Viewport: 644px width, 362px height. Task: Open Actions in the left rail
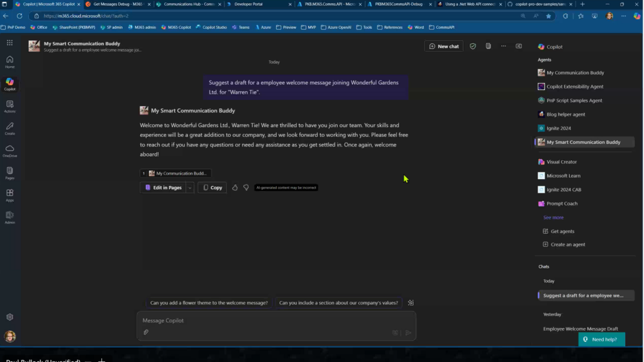tap(10, 106)
